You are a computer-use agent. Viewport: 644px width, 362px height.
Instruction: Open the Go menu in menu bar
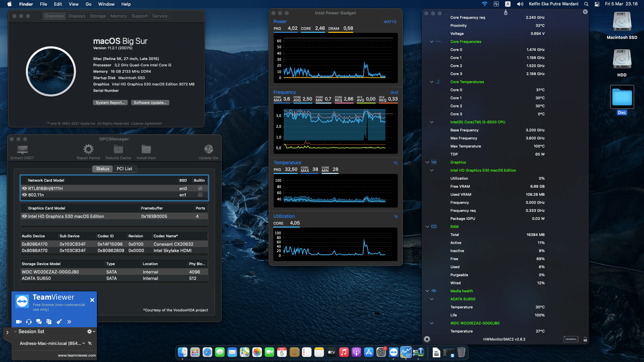click(x=89, y=4)
